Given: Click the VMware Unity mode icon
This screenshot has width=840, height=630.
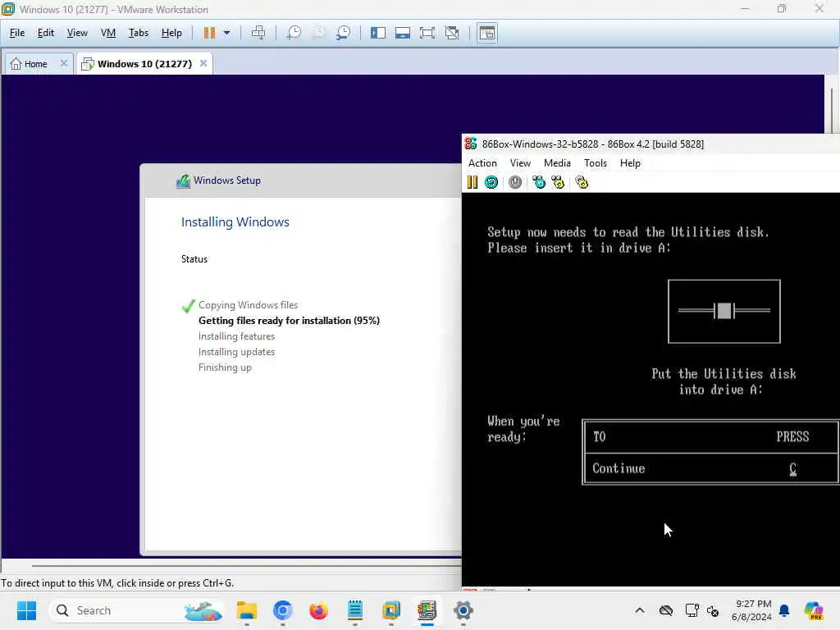Looking at the screenshot, I should 452,33.
